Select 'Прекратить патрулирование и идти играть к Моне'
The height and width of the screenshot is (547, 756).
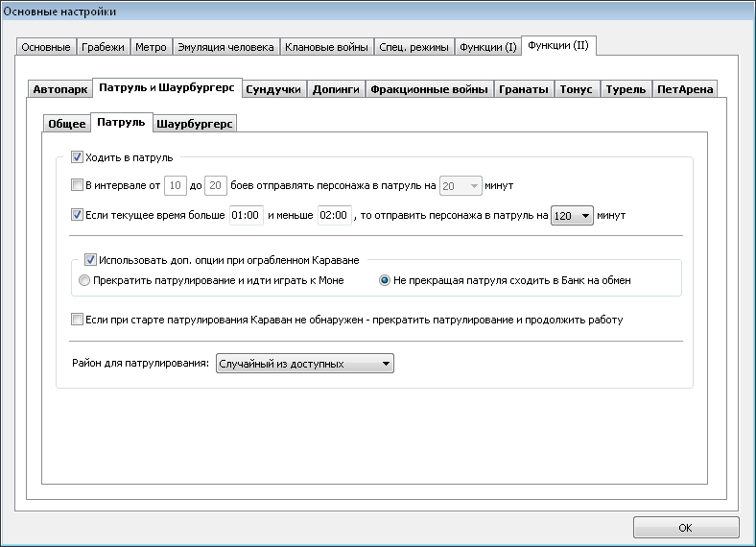pyautogui.click(x=84, y=280)
